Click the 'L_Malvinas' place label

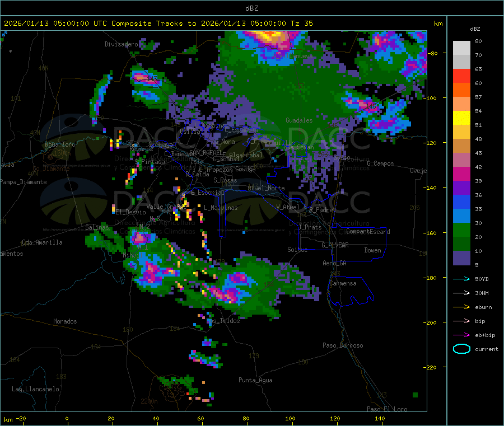(221, 208)
